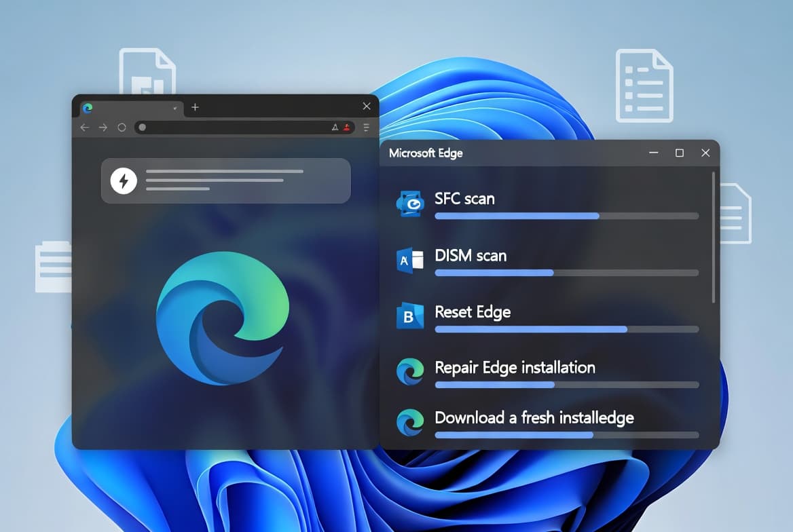This screenshot has width=793, height=532.
Task: Click the red profile icon in address bar
Action: click(x=347, y=128)
